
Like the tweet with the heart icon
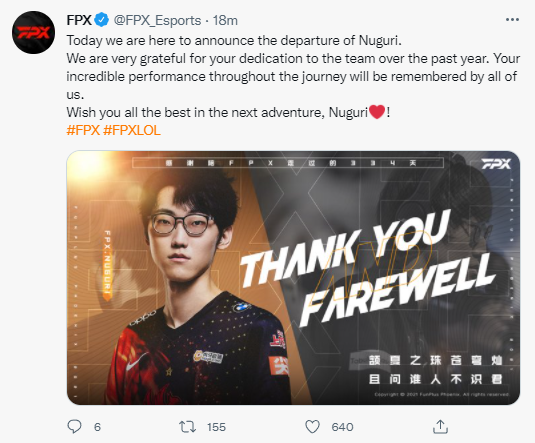[312, 427]
